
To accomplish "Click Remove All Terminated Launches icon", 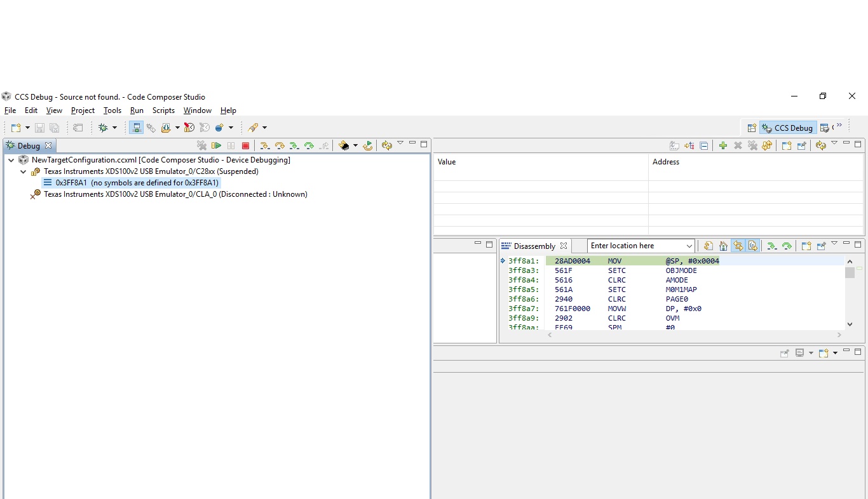I will [x=201, y=145].
